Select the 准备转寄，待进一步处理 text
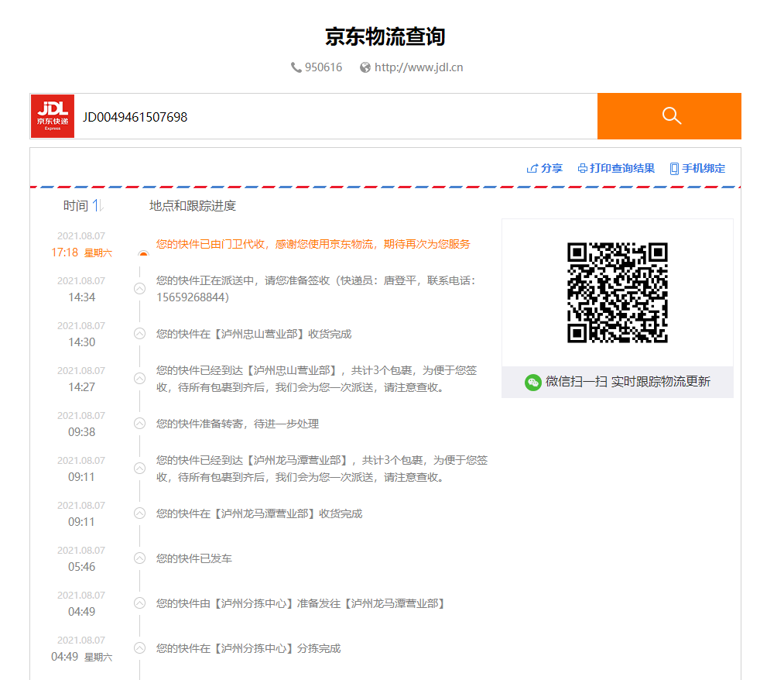 pyautogui.click(x=238, y=424)
